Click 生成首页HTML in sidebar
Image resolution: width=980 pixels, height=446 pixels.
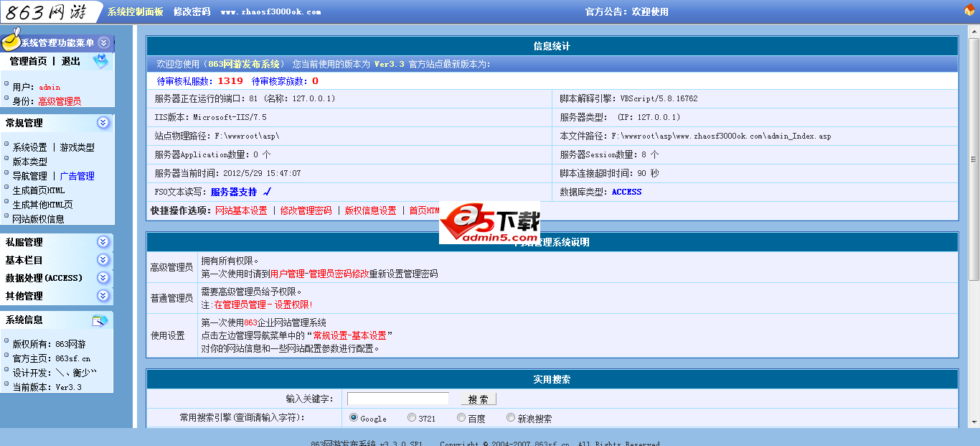click(39, 190)
